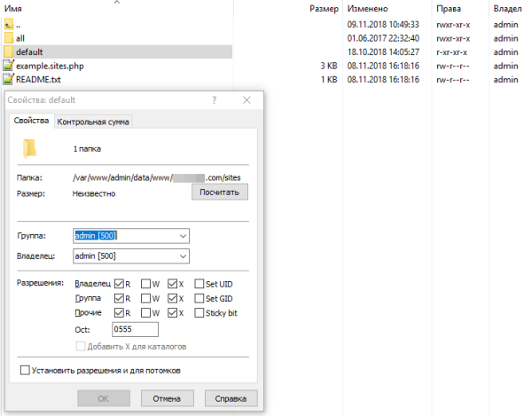Select the "Свойства" tab
The width and height of the screenshot is (532, 416).
[x=31, y=121]
